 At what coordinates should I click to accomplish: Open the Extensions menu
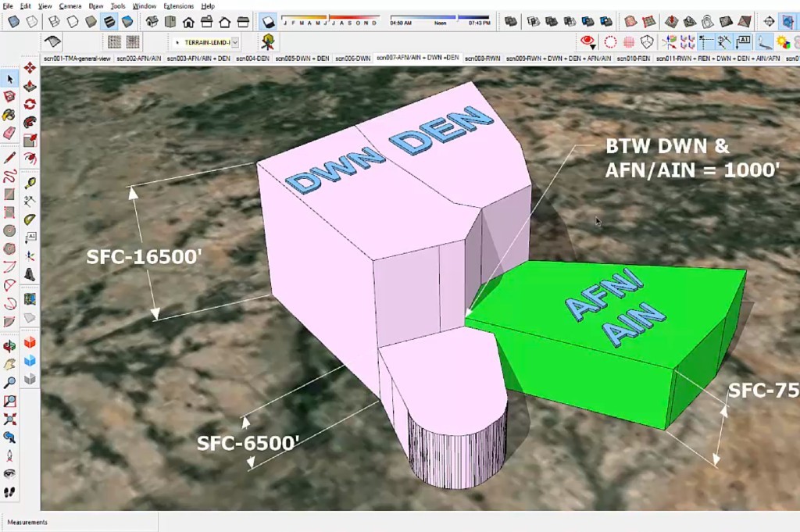tap(178, 5)
